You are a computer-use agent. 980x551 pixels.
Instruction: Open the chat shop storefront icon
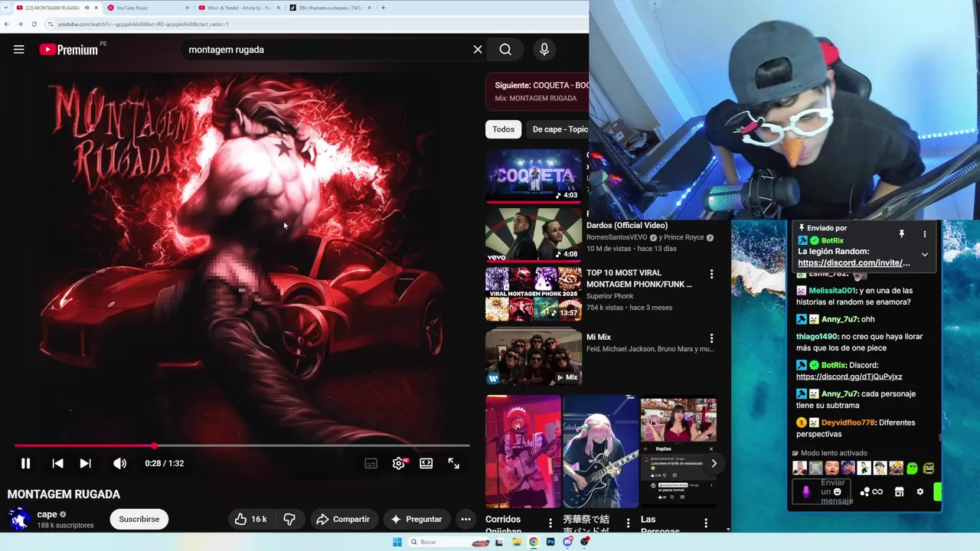pyautogui.click(x=900, y=492)
